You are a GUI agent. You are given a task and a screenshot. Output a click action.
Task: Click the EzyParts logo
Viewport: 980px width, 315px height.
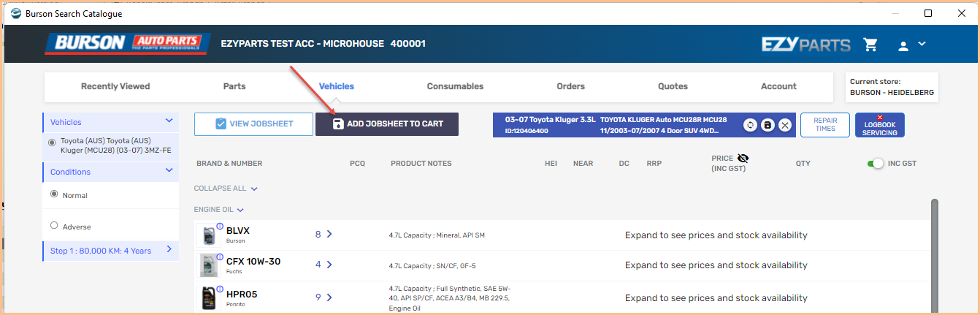tap(805, 45)
